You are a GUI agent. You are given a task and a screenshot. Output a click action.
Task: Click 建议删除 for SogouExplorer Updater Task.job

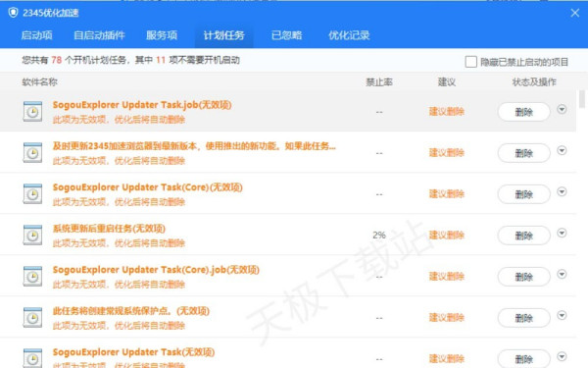click(447, 112)
